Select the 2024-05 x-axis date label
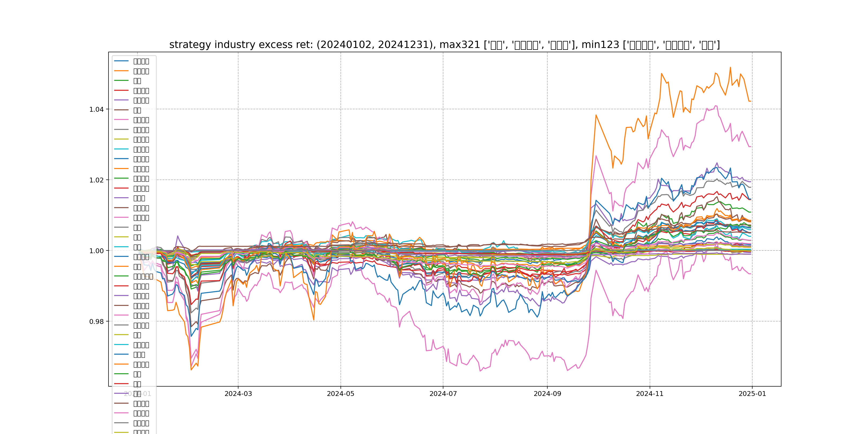This screenshot has height=434, width=868. tap(340, 394)
